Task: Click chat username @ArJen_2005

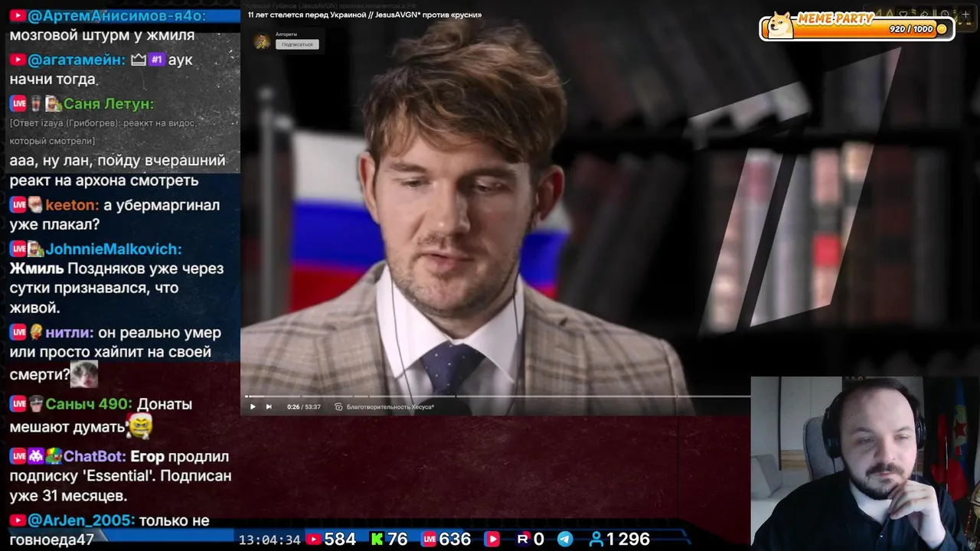Action: click(x=81, y=520)
